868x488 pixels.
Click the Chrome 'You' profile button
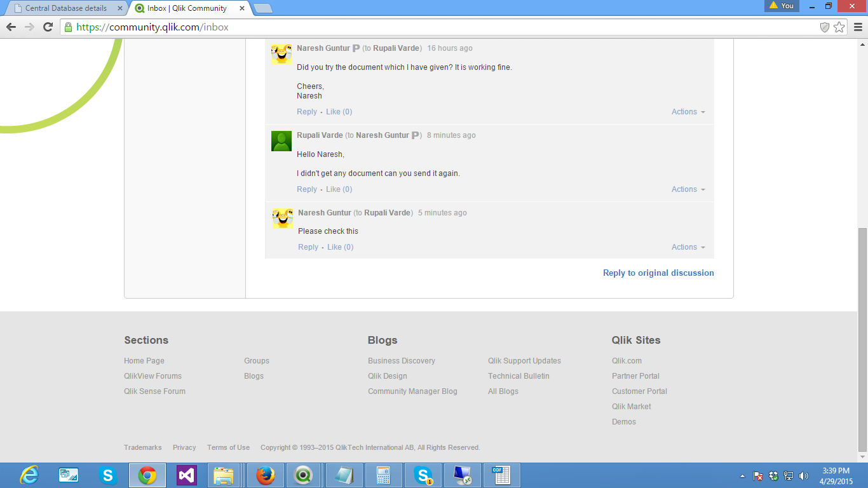(x=782, y=6)
